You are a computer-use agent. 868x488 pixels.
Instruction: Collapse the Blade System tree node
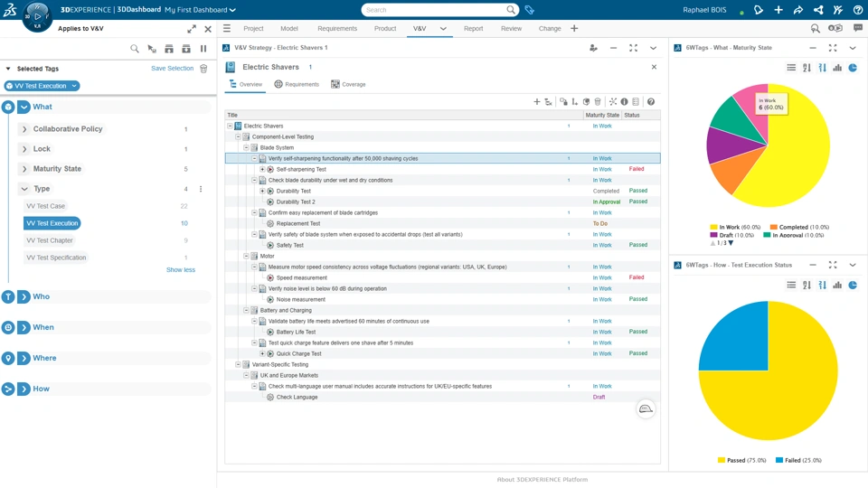(246, 147)
